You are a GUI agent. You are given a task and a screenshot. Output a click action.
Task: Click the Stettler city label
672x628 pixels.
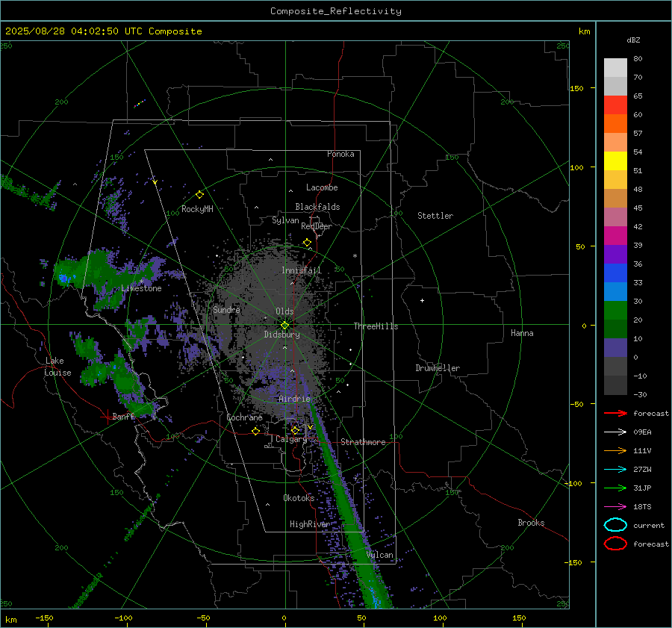coord(435,216)
